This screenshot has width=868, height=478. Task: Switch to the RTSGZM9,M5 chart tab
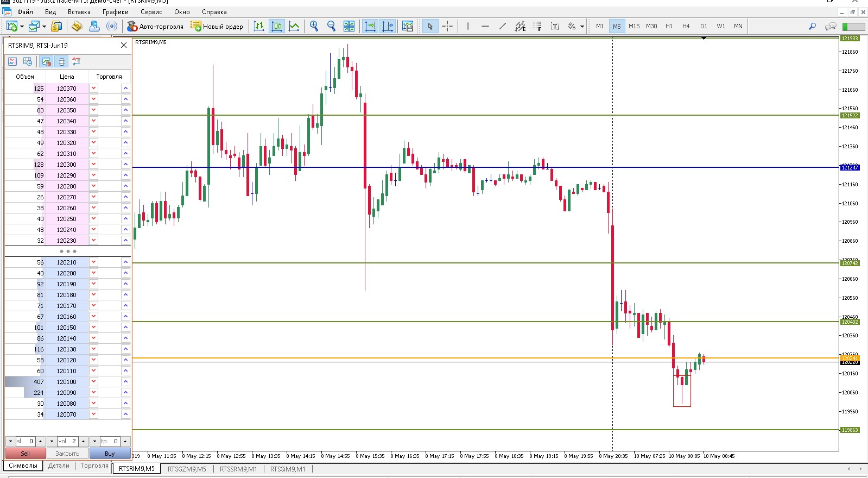click(187, 469)
